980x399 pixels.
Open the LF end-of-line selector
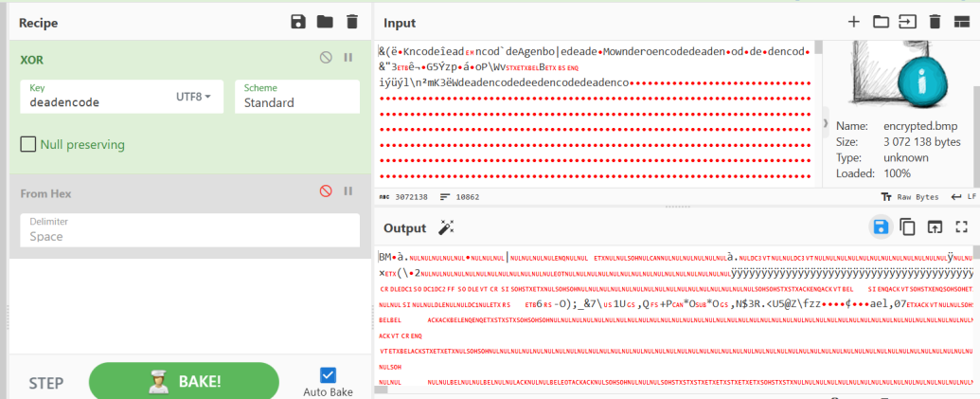963,196
